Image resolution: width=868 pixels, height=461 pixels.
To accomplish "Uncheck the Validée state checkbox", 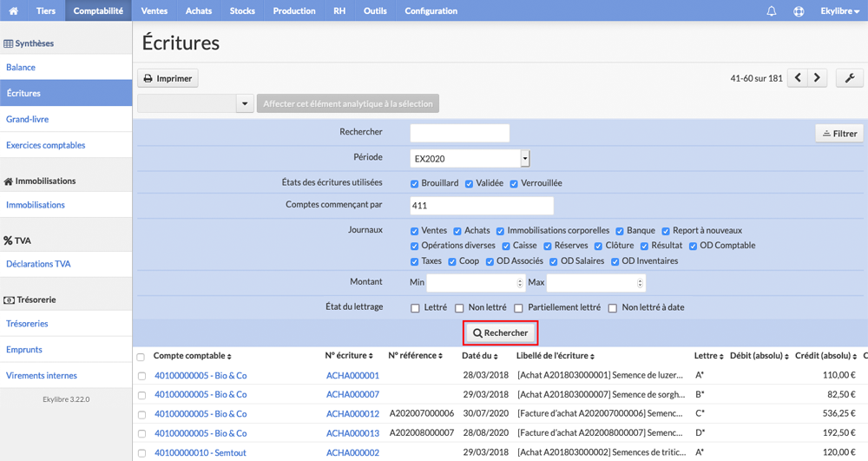I will [469, 184].
